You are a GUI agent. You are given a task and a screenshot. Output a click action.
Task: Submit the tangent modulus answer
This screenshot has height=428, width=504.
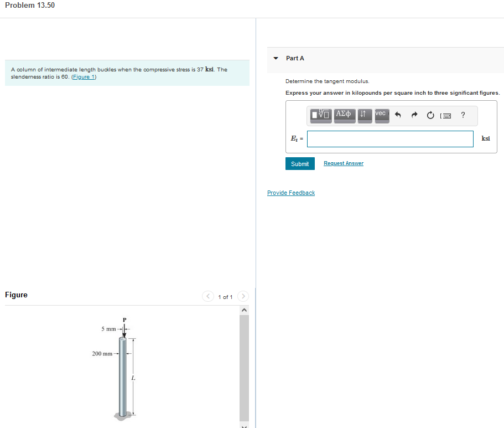300,163
